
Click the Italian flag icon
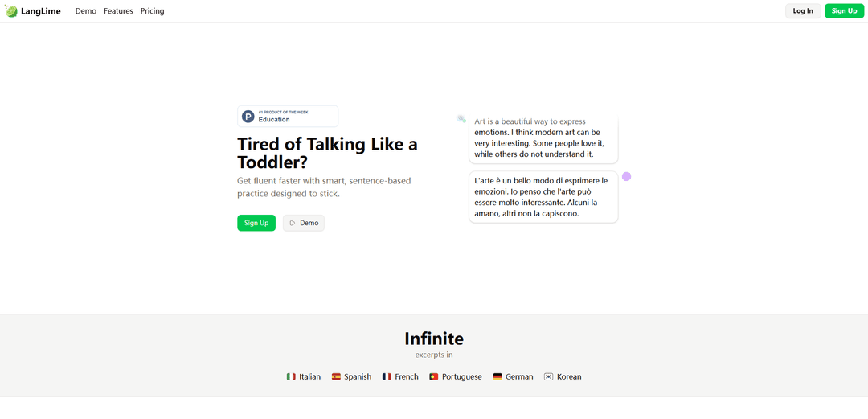click(x=291, y=376)
